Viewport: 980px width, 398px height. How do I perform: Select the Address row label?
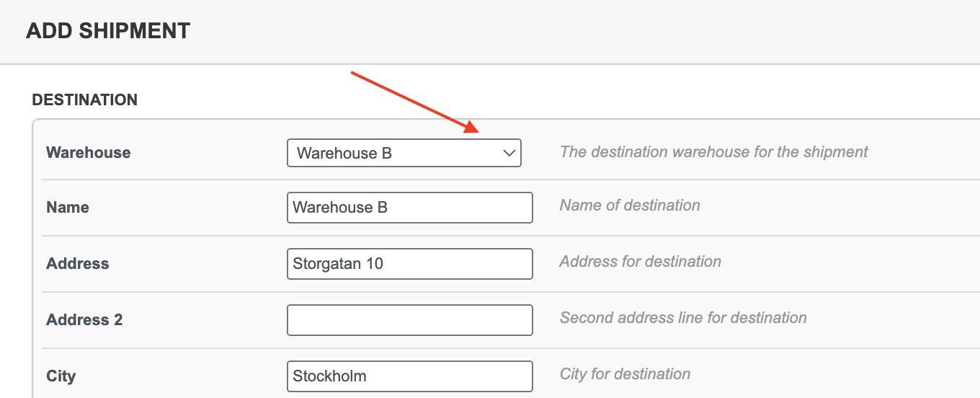[x=78, y=264]
